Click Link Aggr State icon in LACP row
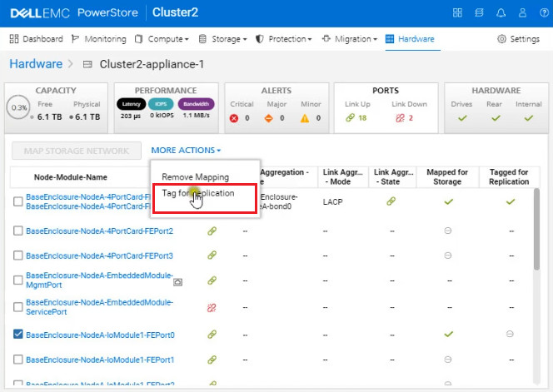 point(391,201)
